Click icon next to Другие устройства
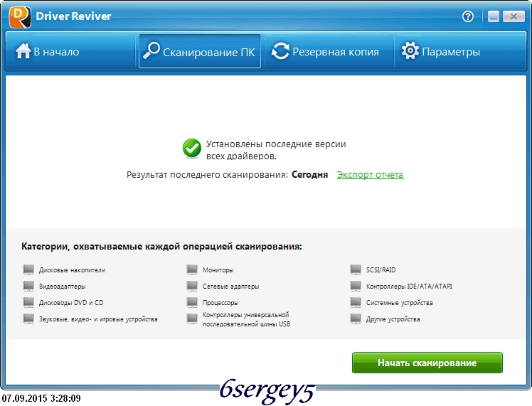 point(356,319)
